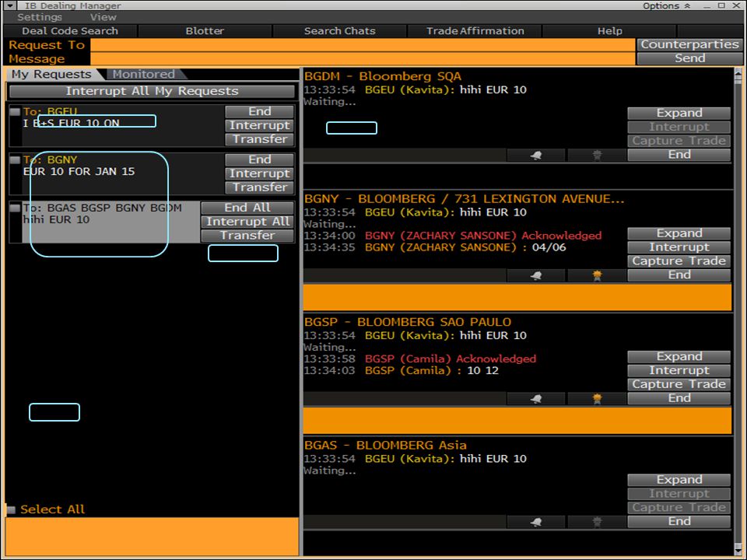Click the orange field below Select All

pyautogui.click(x=152, y=536)
